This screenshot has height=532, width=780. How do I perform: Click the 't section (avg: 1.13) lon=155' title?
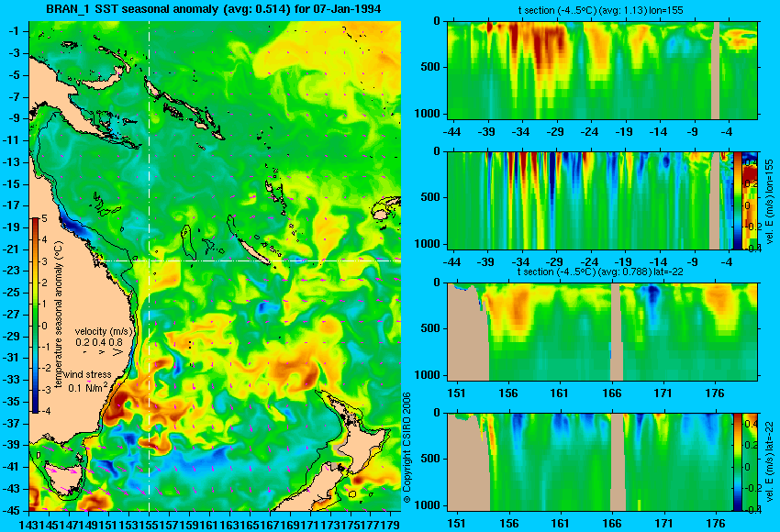click(600, 10)
